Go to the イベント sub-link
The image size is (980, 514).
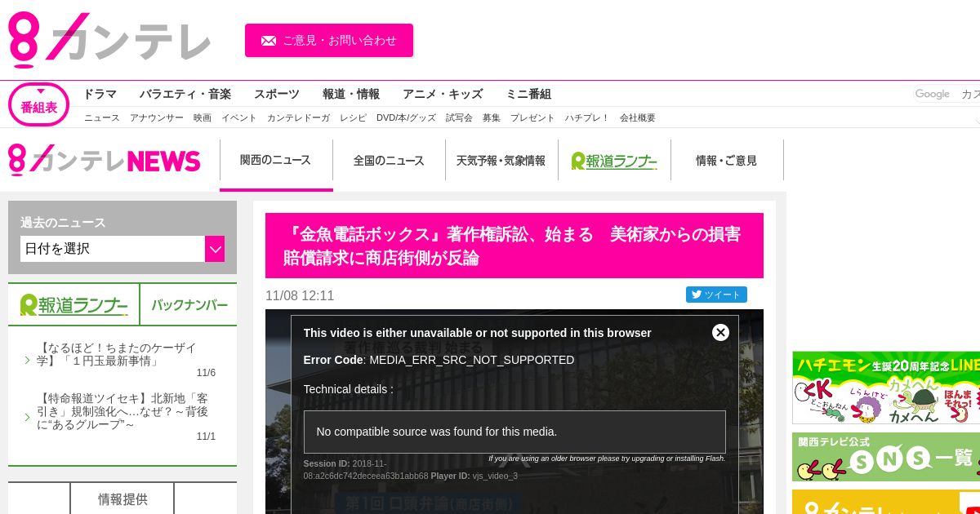pyautogui.click(x=239, y=117)
